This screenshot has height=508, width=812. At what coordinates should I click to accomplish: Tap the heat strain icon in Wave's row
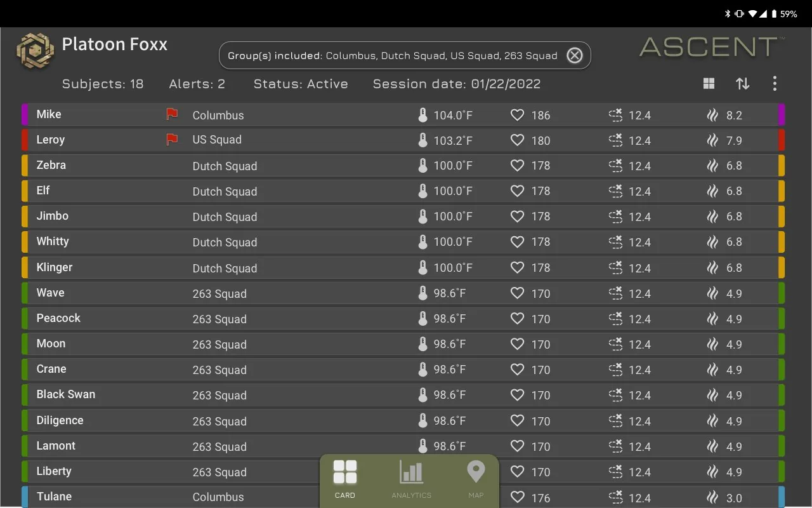713,293
